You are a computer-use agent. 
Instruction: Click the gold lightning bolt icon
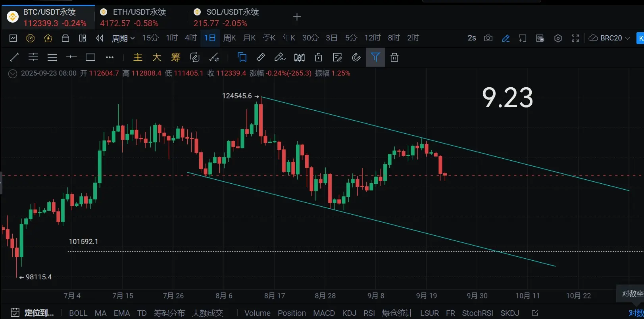tap(48, 38)
